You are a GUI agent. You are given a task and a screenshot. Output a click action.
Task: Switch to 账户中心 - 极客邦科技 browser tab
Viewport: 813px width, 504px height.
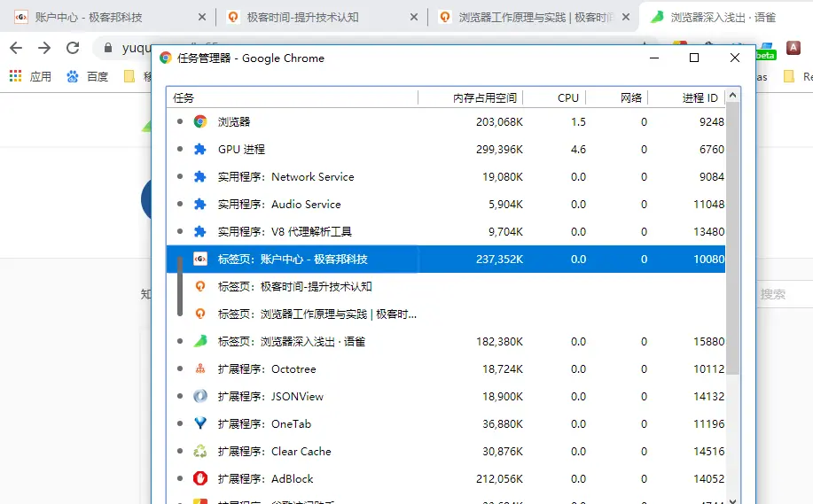click(106, 17)
